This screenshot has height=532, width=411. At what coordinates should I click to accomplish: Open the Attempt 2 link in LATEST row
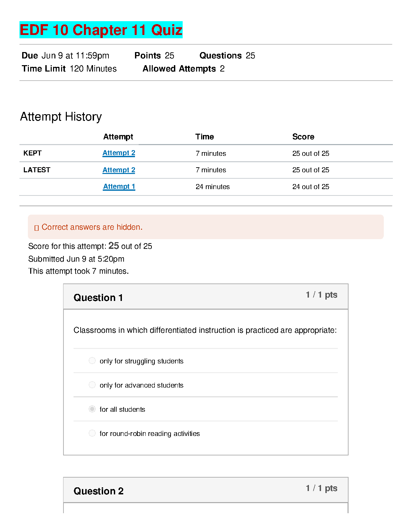pos(119,170)
